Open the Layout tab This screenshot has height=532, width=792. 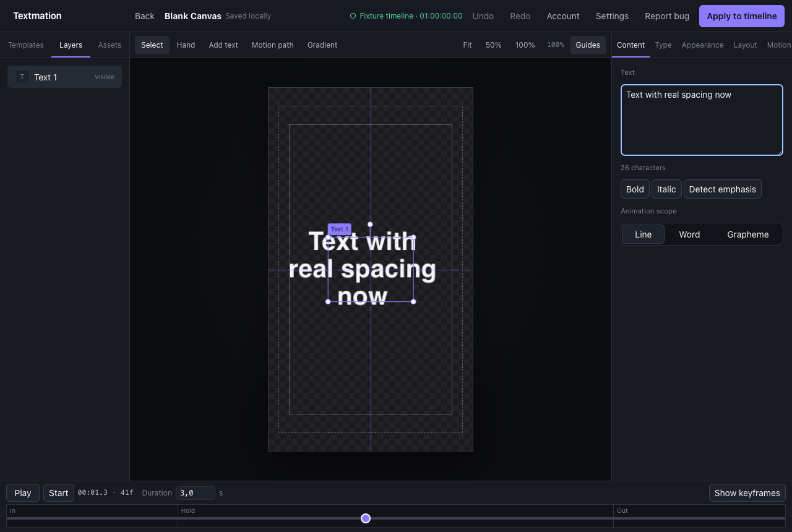[x=745, y=45]
